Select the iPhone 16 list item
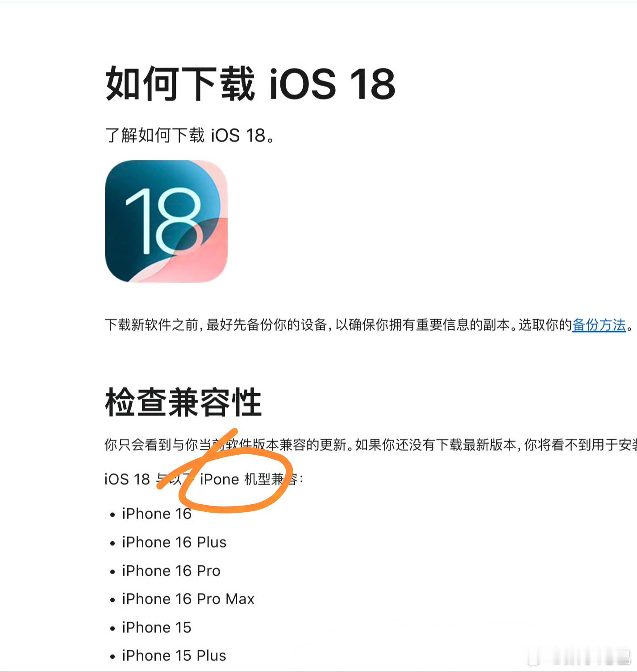637x672 pixels. pos(157,514)
